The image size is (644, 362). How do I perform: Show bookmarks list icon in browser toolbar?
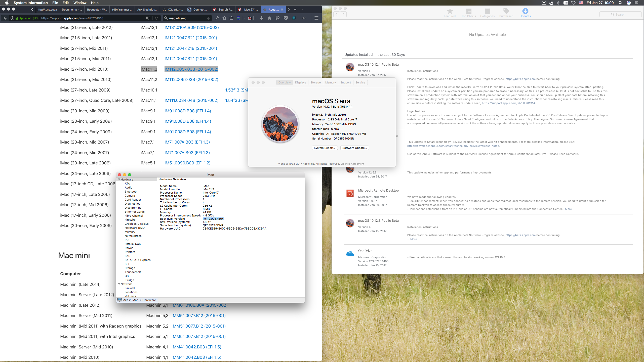tap(231, 18)
